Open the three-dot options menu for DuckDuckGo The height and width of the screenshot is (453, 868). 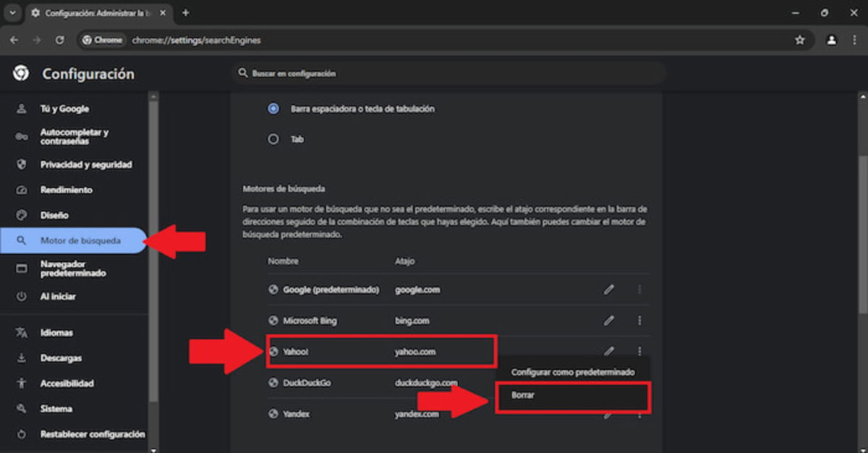[x=639, y=383]
